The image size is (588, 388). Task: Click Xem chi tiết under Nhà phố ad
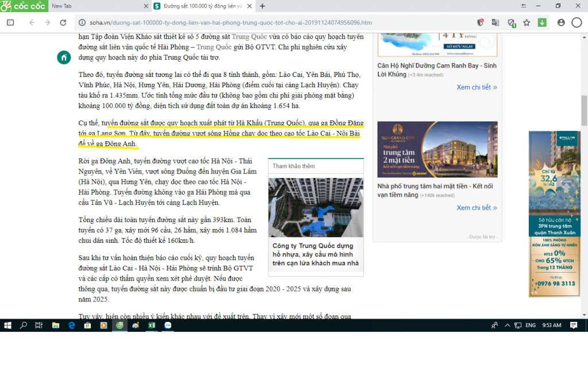pos(477,208)
